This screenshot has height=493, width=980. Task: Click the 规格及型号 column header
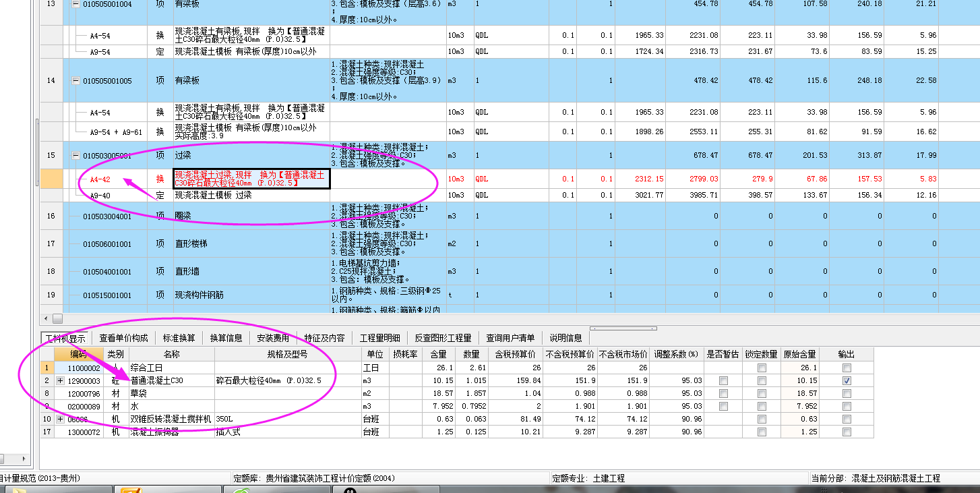pos(287,354)
